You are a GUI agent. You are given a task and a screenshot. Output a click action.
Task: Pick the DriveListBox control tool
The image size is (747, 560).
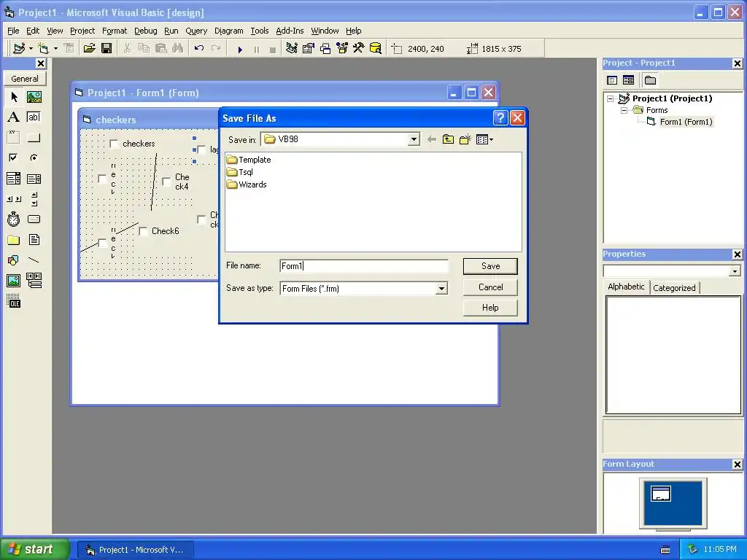click(34, 219)
